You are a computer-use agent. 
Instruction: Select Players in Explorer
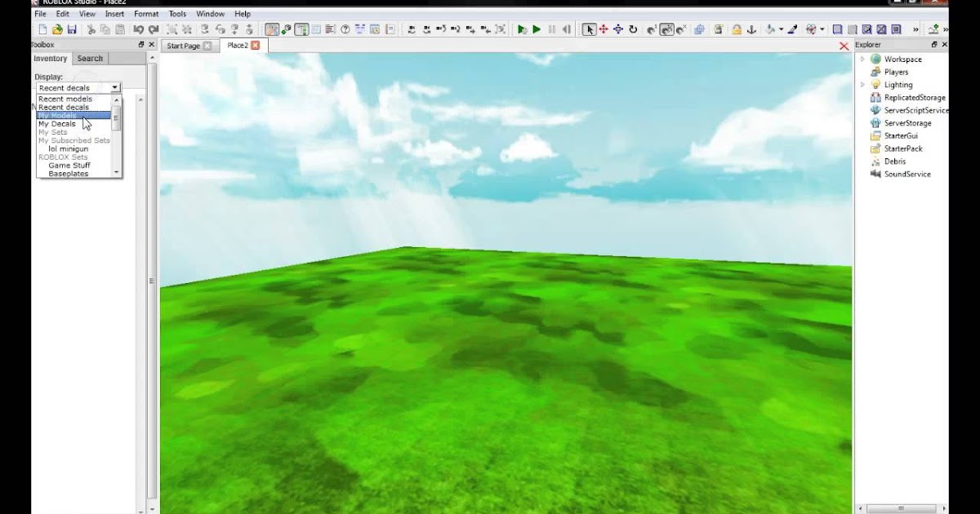(x=896, y=72)
